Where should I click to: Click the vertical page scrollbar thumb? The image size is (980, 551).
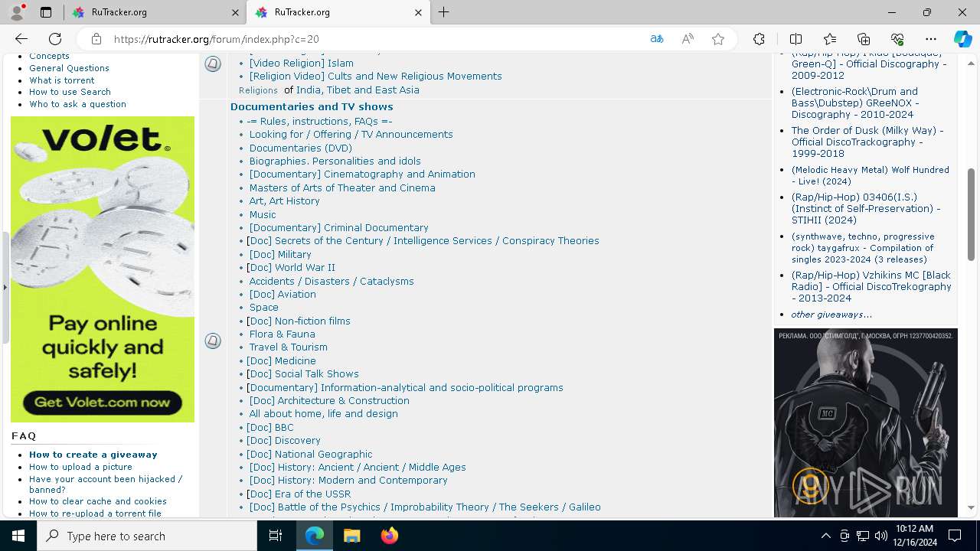[x=972, y=214]
